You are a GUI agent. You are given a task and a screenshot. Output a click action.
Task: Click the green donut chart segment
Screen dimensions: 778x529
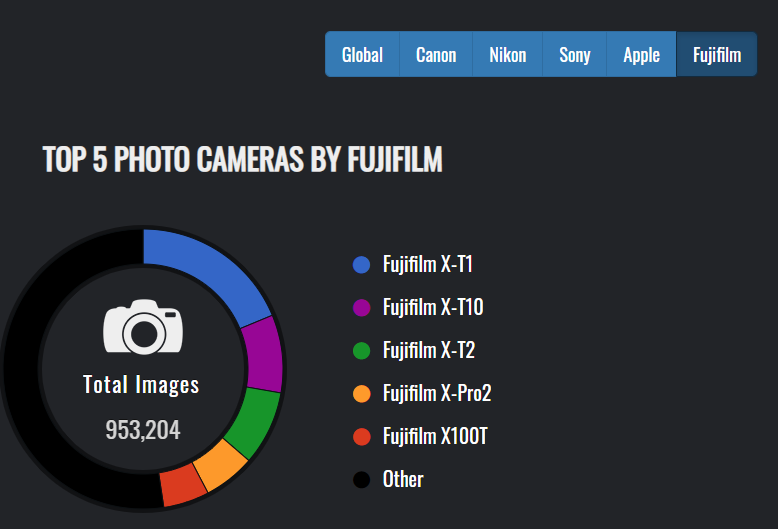(x=254, y=421)
